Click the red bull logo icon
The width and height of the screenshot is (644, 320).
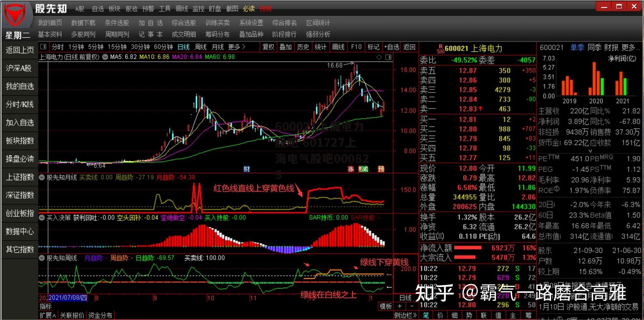point(15,15)
